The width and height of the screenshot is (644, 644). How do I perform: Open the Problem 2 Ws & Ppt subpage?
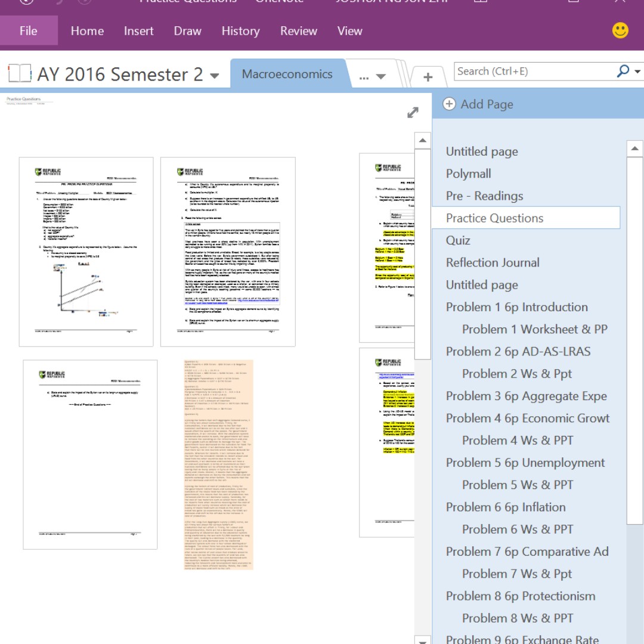coord(516,374)
